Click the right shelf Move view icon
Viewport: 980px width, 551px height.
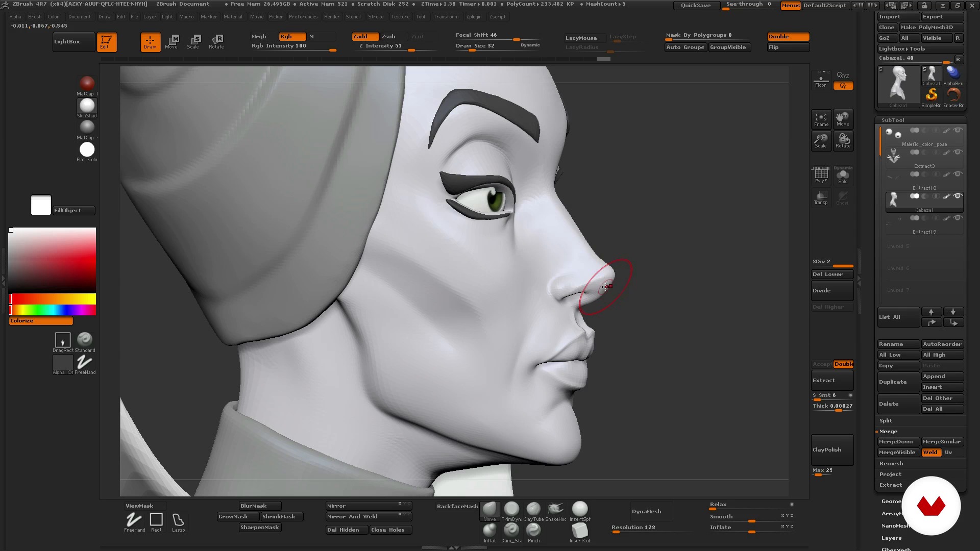(843, 119)
